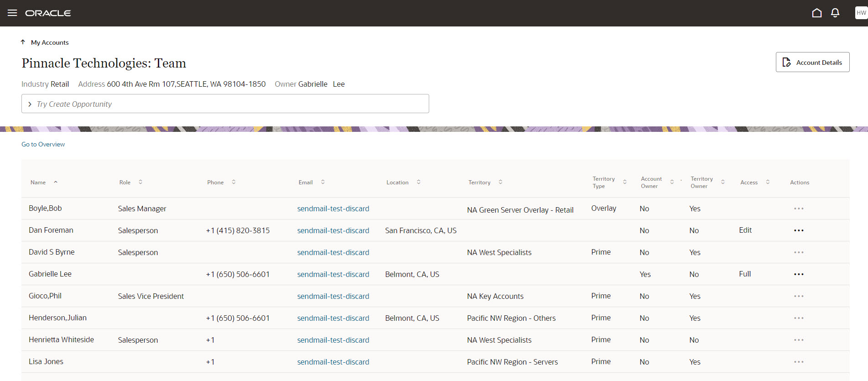Image resolution: width=868 pixels, height=381 pixels.
Task: Go to home via house icon
Action: pyautogui.click(x=817, y=13)
